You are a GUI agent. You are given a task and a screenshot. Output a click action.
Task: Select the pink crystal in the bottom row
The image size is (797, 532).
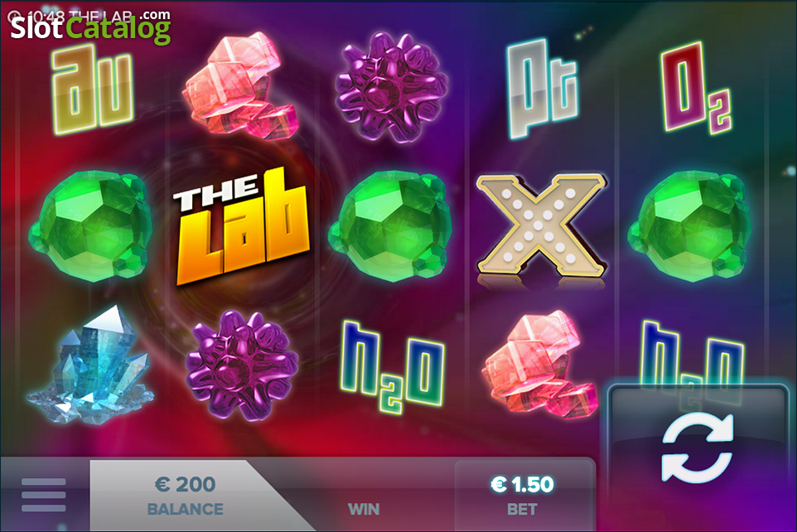(x=540, y=364)
